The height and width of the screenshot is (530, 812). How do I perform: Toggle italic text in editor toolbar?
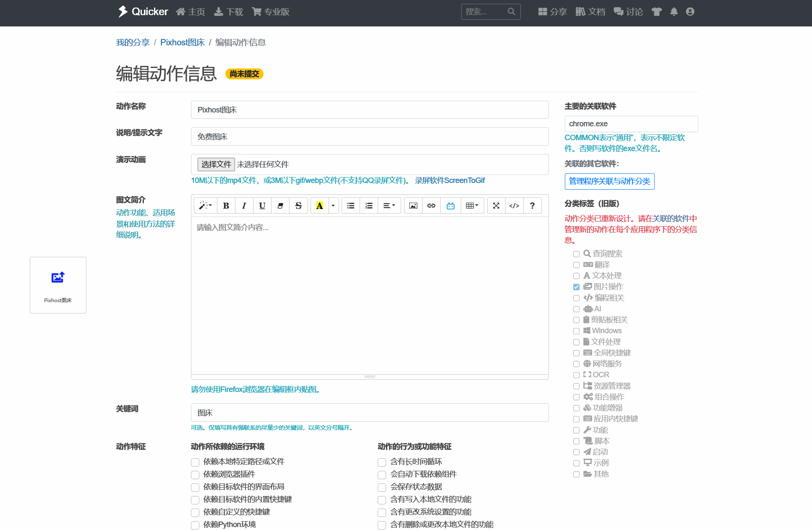coord(244,206)
